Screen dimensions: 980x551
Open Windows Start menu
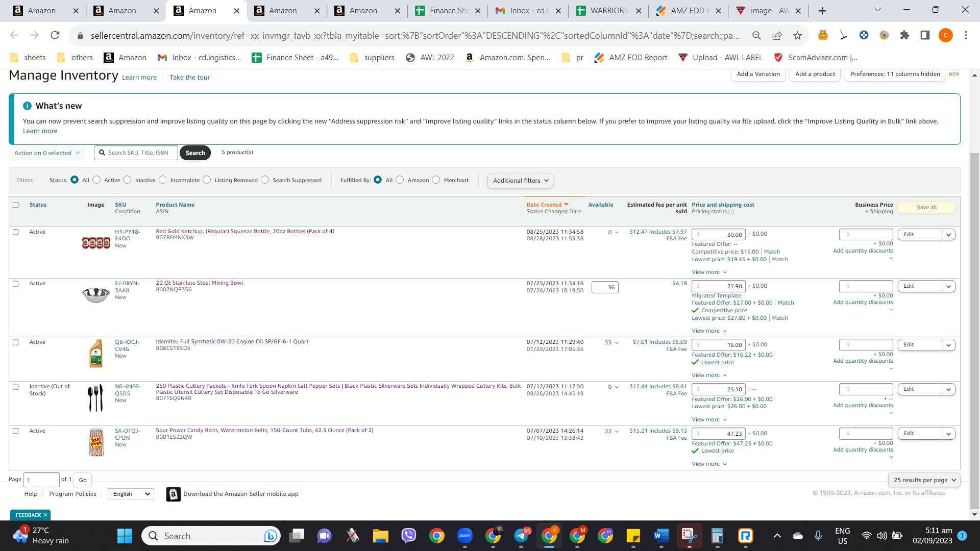click(125, 536)
